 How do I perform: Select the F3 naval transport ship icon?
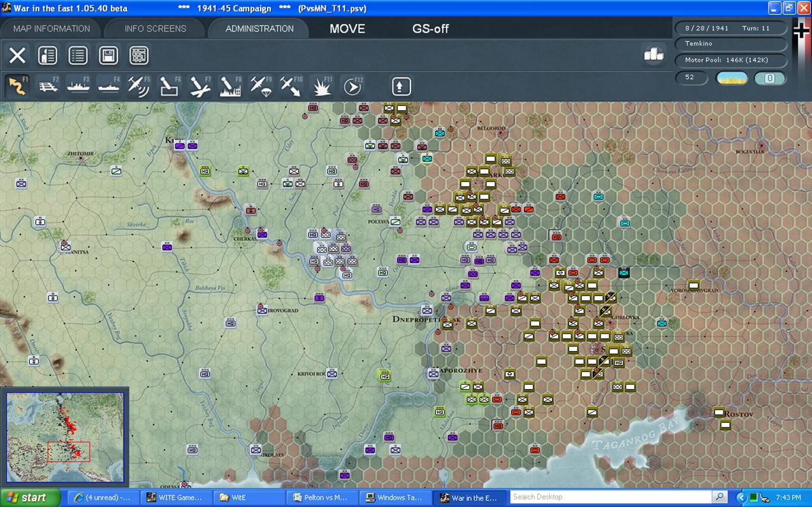[x=78, y=86]
